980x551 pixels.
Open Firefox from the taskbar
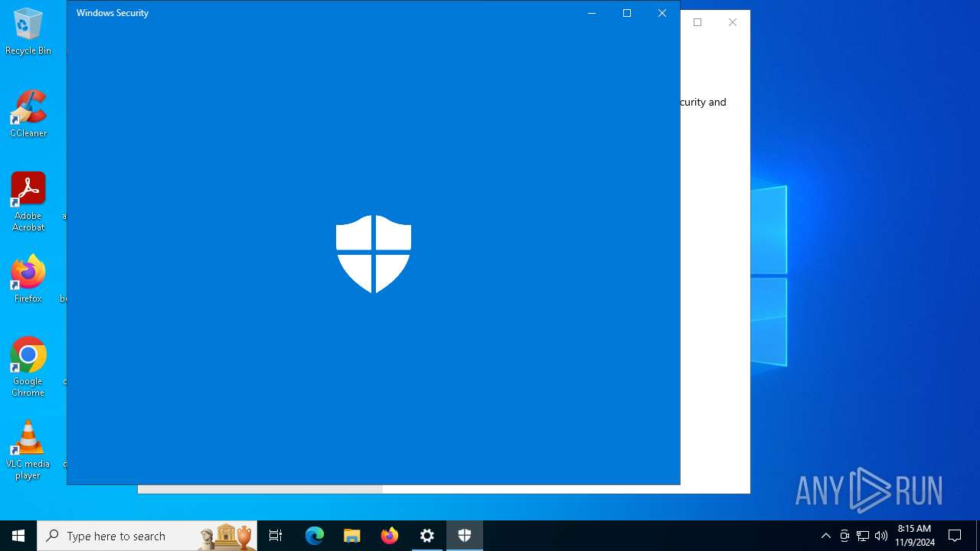pyautogui.click(x=390, y=536)
